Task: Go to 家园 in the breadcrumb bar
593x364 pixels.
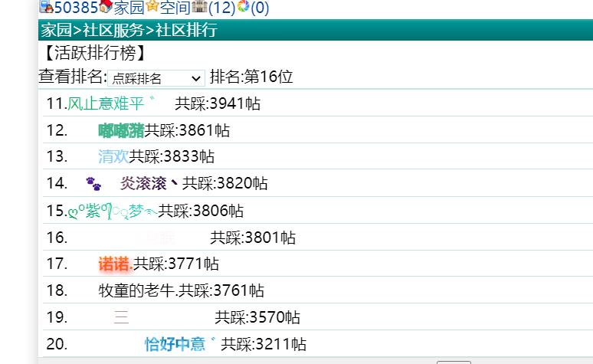Action: (57, 31)
